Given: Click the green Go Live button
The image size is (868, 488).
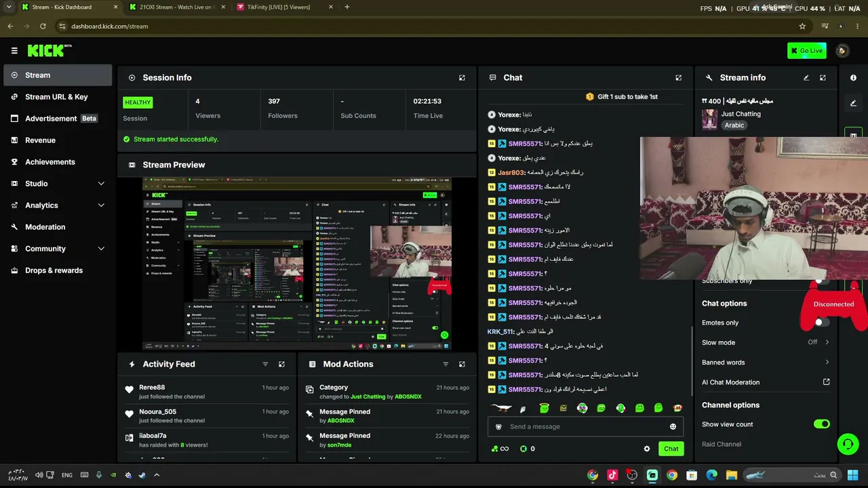Looking at the screenshot, I should (807, 50).
